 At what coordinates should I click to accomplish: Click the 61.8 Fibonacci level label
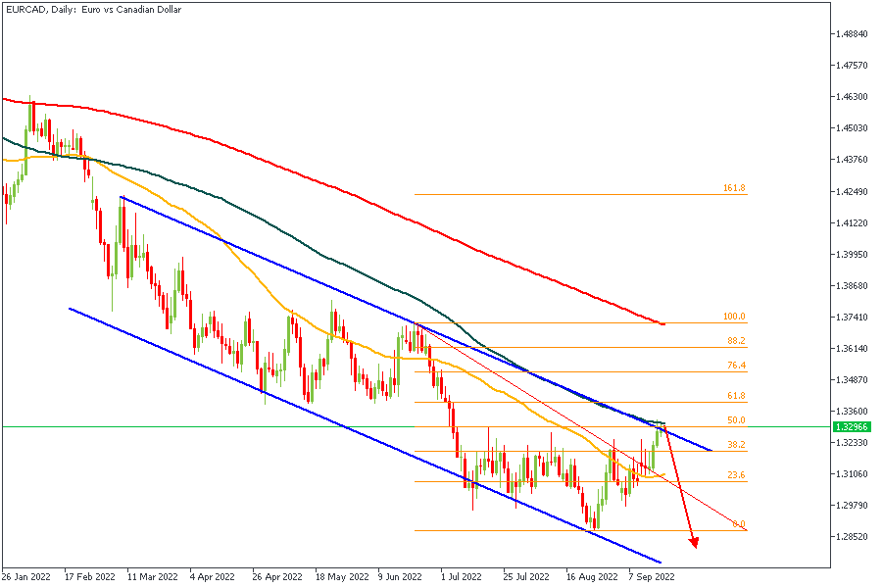(x=735, y=396)
